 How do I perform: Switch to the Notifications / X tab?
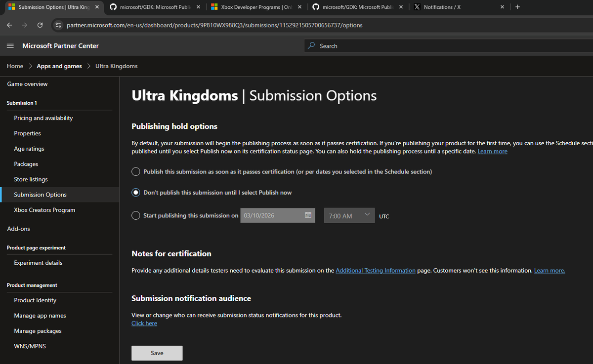(459, 7)
